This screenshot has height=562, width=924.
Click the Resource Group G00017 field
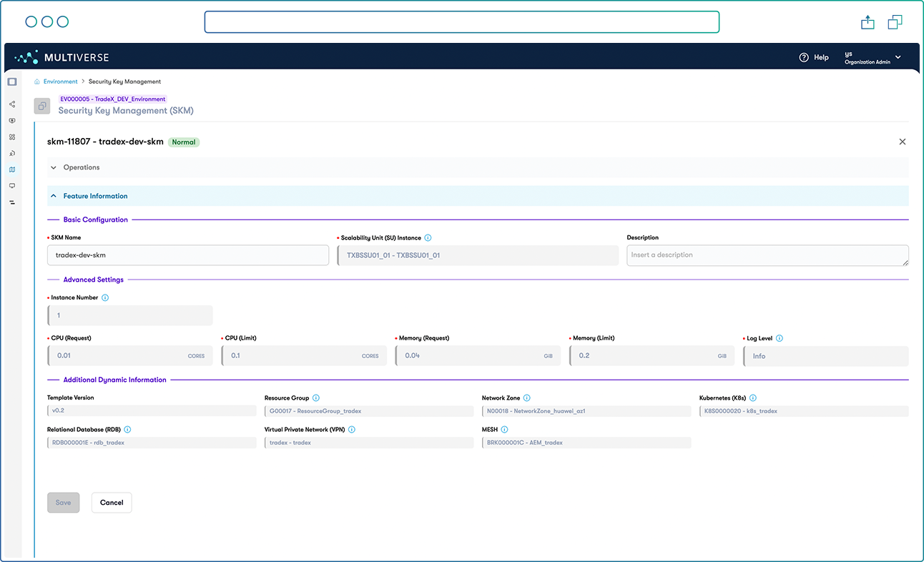pyautogui.click(x=369, y=411)
